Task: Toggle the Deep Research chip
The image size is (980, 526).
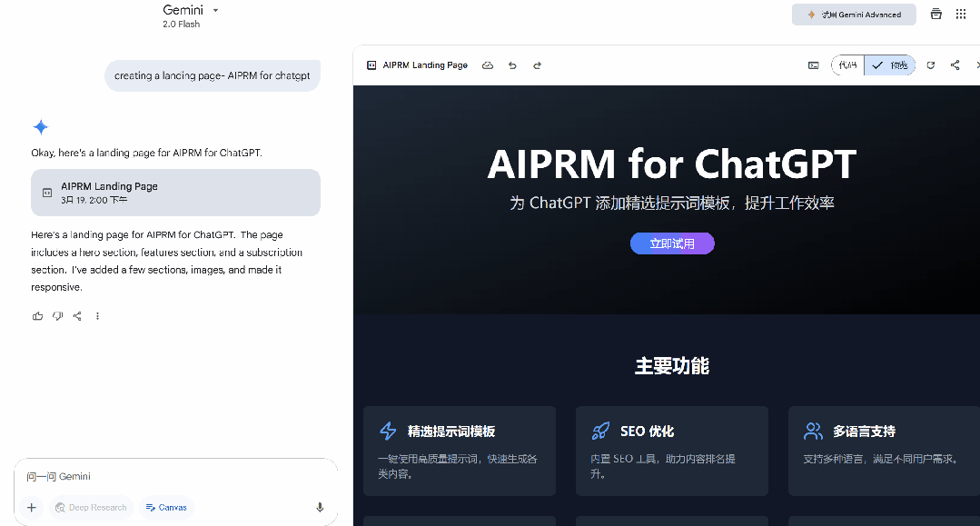Action: tap(91, 508)
